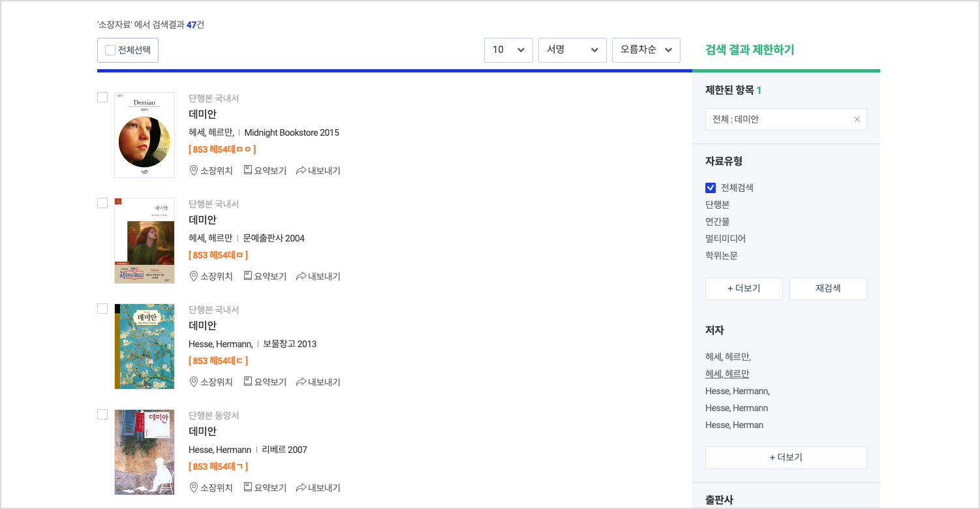This screenshot has height=509, width=980.
Task: Check the 전체선택 checkbox
Action: (x=110, y=50)
